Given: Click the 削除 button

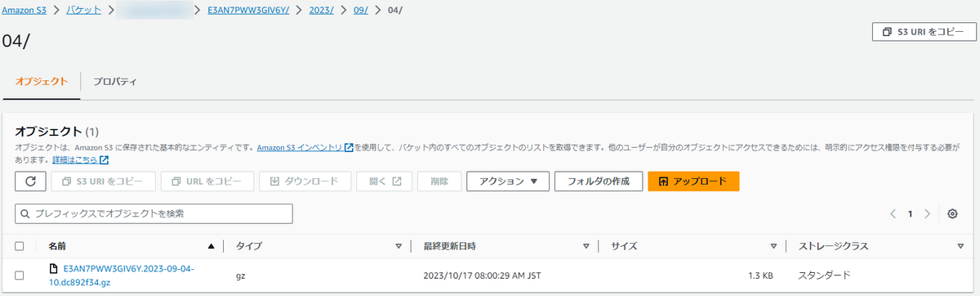Looking at the screenshot, I should coord(439,182).
